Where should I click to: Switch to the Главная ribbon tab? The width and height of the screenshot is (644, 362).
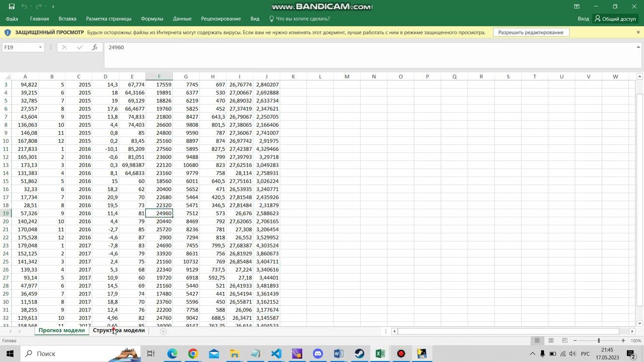[39, 19]
